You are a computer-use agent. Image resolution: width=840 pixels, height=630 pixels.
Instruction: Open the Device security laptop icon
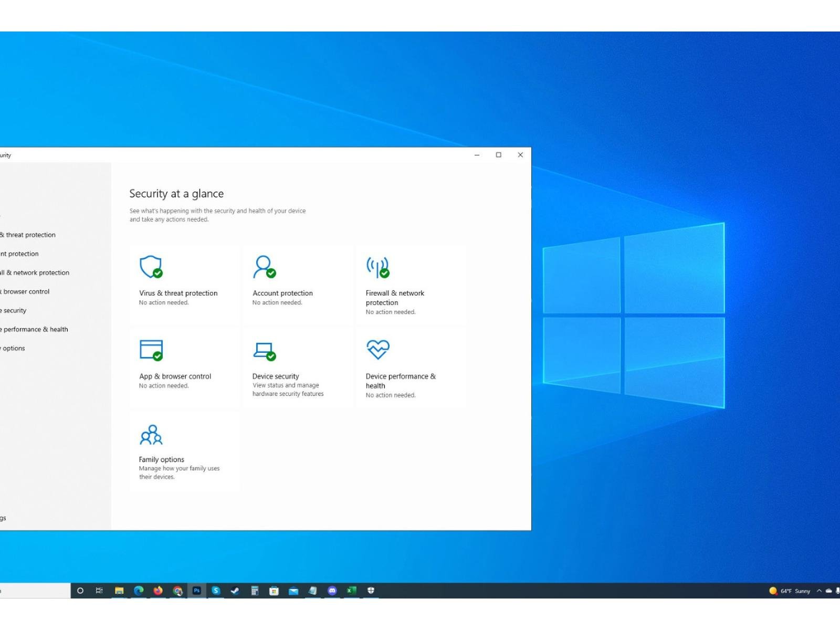click(264, 351)
